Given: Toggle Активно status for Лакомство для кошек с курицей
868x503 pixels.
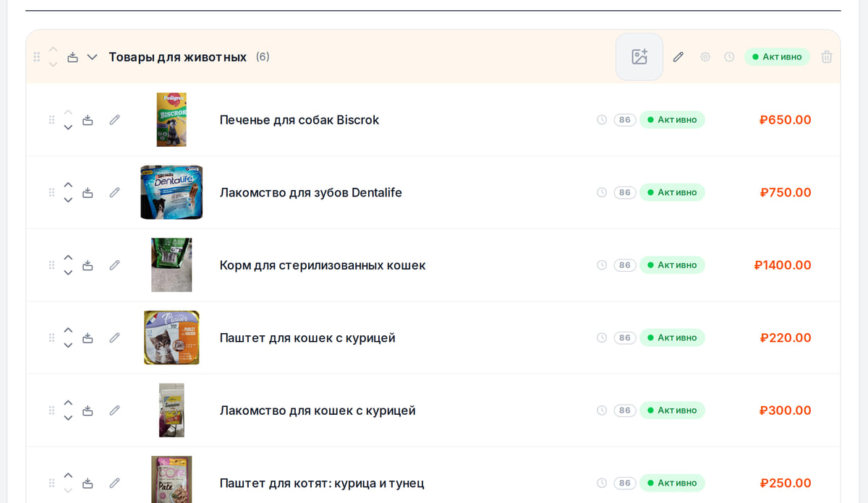Looking at the screenshot, I should tap(672, 410).
